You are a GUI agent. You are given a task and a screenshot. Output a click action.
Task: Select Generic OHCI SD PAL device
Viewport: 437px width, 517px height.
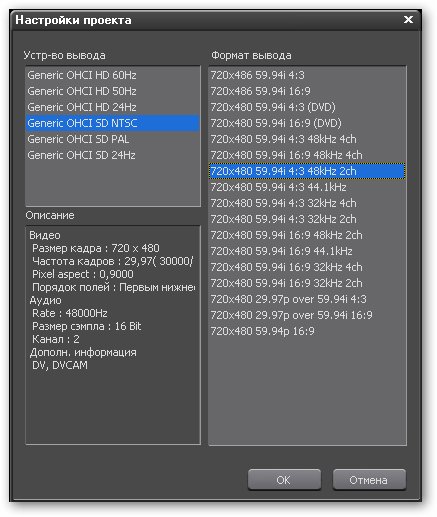[113, 139]
